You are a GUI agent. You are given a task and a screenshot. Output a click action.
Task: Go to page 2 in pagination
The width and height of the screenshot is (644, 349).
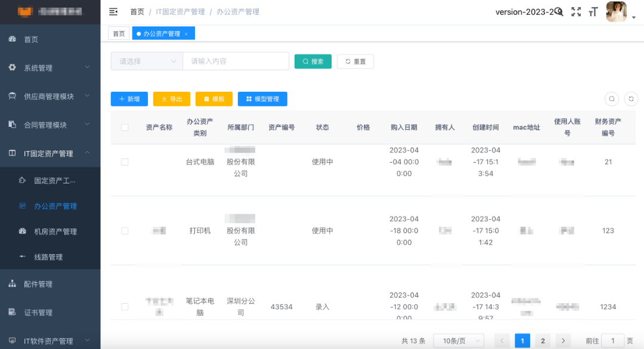(x=543, y=340)
